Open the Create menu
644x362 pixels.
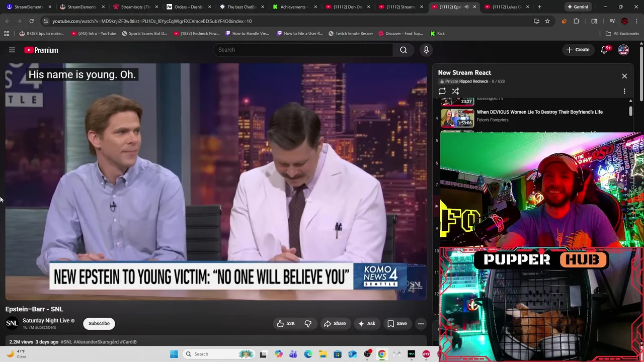578,50
